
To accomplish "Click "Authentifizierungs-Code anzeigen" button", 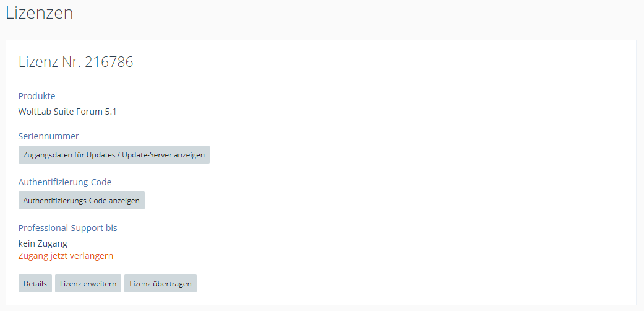I will coord(82,201).
